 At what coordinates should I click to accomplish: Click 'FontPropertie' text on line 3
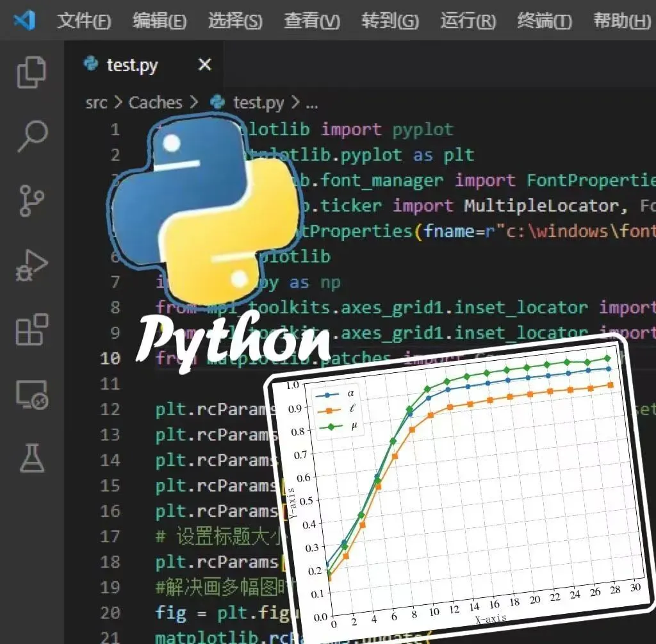[591, 180]
